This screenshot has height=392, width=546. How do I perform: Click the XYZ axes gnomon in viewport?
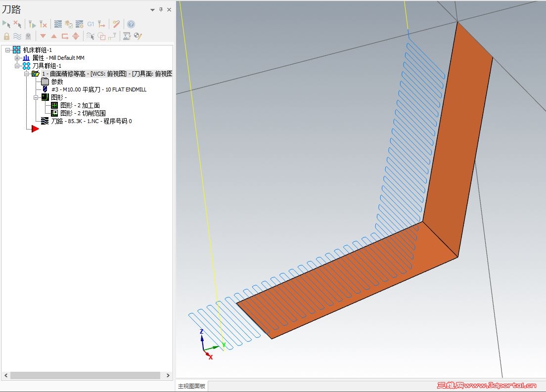tap(212, 345)
